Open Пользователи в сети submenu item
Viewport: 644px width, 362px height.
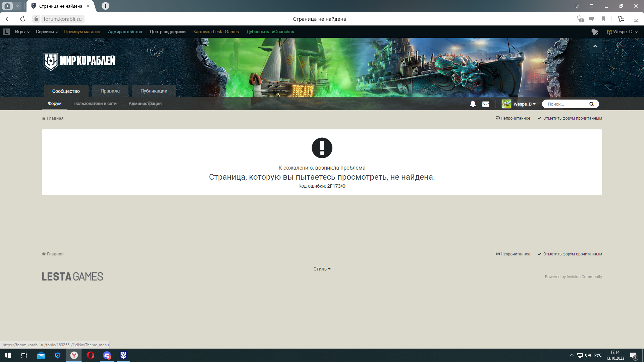pyautogui.click(x=95, y=103)
